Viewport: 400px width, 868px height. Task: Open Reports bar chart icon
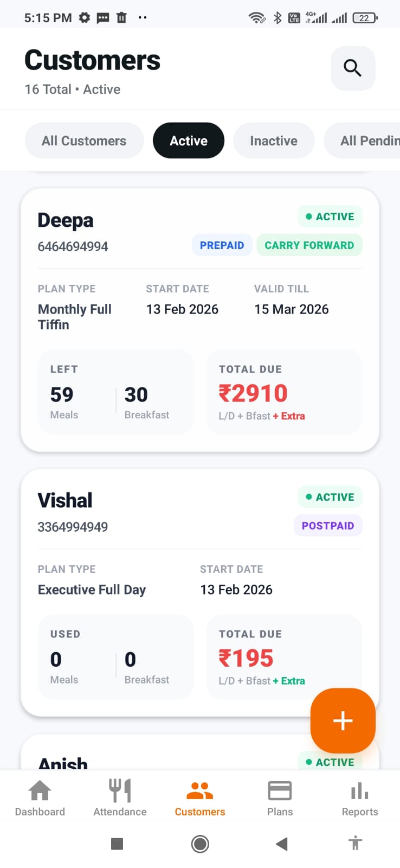click(359, 791)
